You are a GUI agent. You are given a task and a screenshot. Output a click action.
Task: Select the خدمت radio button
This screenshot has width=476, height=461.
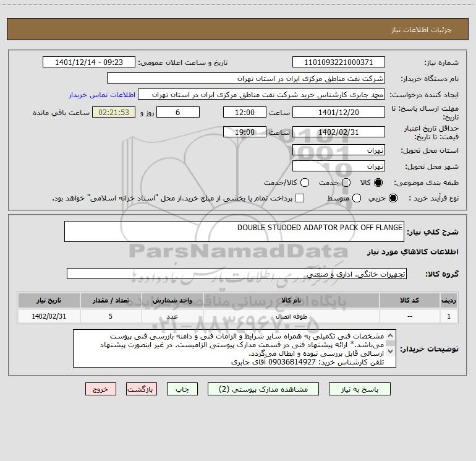[346, 183]
